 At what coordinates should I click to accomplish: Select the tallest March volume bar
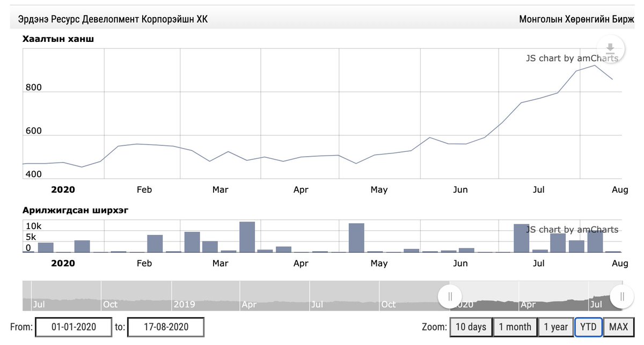(x=247, y=237)
